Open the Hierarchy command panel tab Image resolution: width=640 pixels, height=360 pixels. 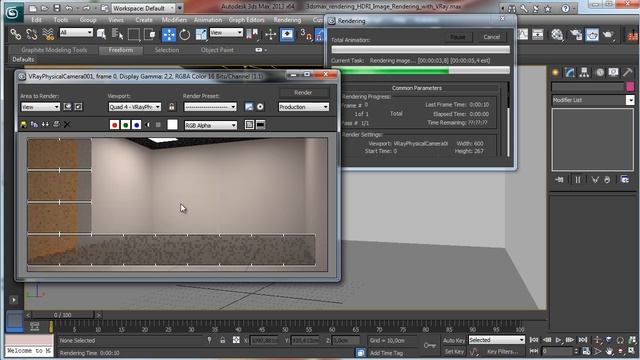point(584,73)
